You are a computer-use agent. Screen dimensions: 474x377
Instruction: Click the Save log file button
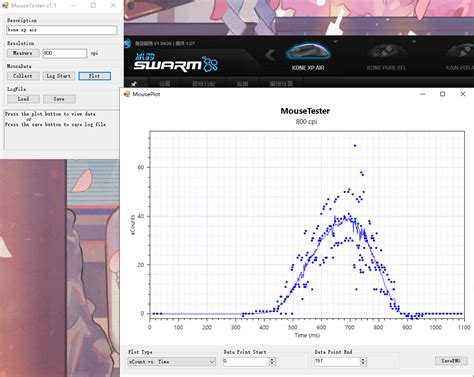[x=59, y=99]
